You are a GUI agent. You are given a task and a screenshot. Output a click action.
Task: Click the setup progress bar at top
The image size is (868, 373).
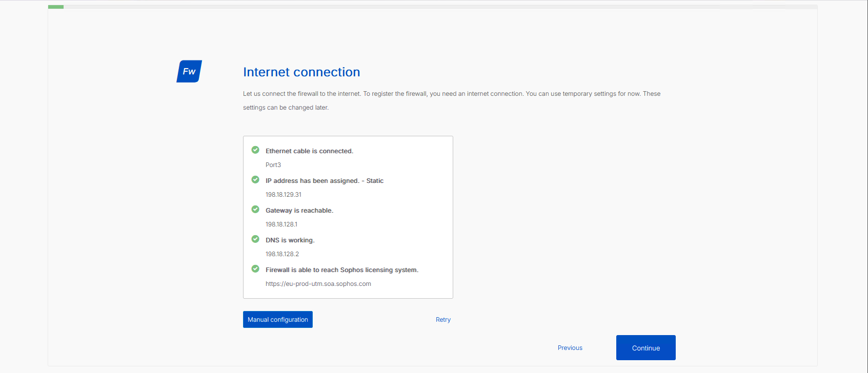pos(433,7)
